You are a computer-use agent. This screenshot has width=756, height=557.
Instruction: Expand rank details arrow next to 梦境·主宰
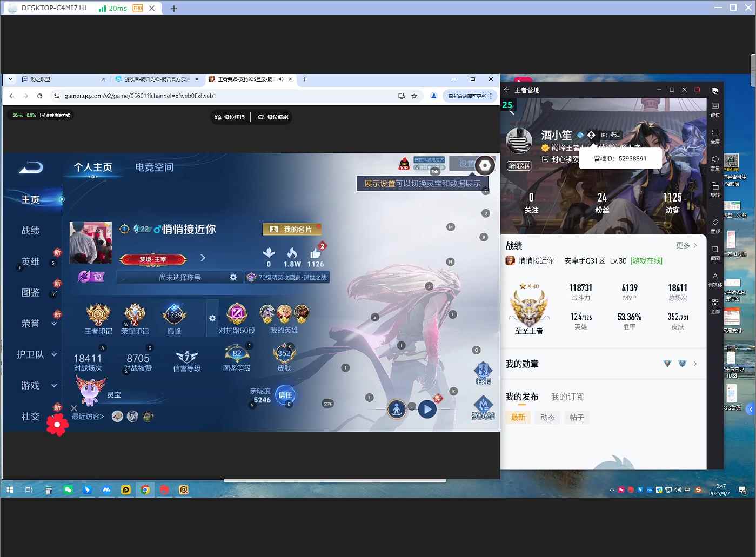point(203,258)
